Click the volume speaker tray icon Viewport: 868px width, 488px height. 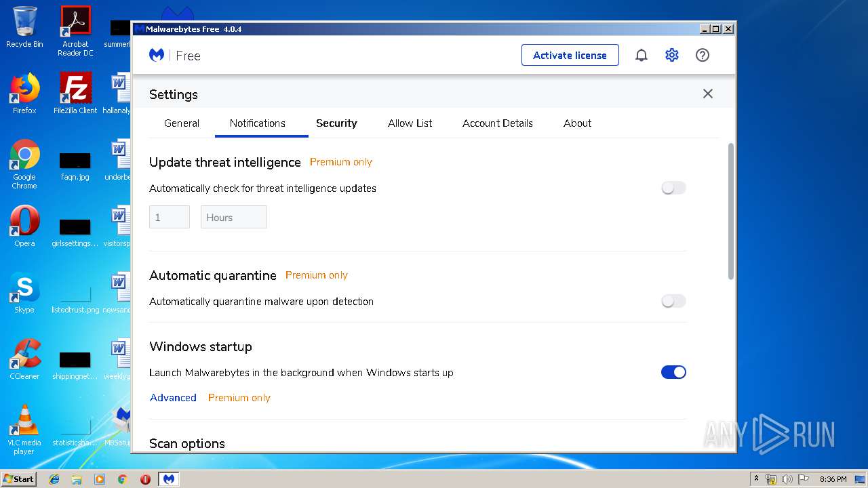coord(787,479)
